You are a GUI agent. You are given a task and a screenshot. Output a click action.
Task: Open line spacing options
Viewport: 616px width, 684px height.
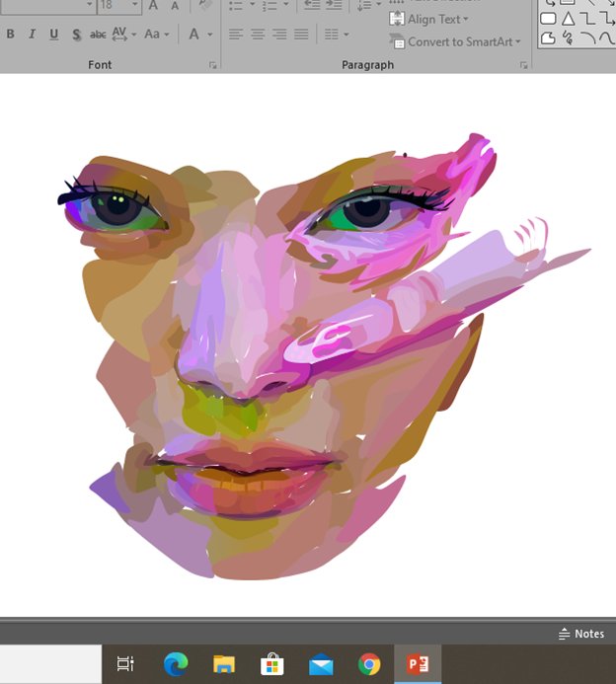coord(369,5)
